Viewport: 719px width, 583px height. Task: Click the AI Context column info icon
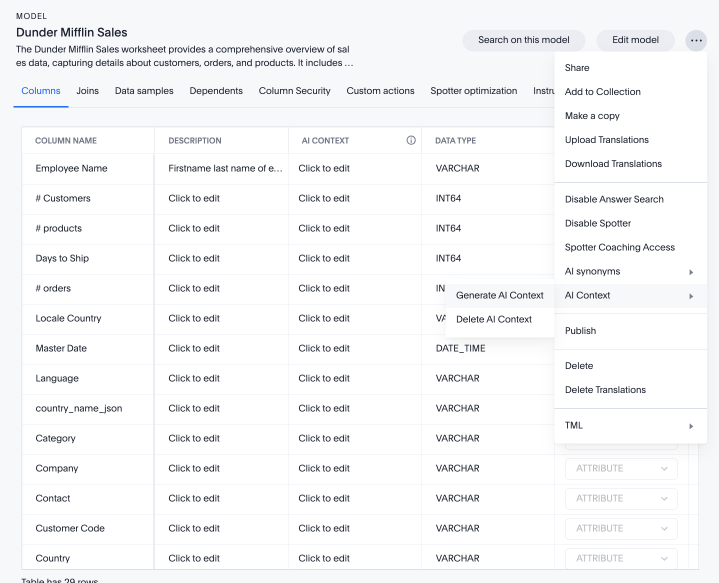[x=411, y=141]
